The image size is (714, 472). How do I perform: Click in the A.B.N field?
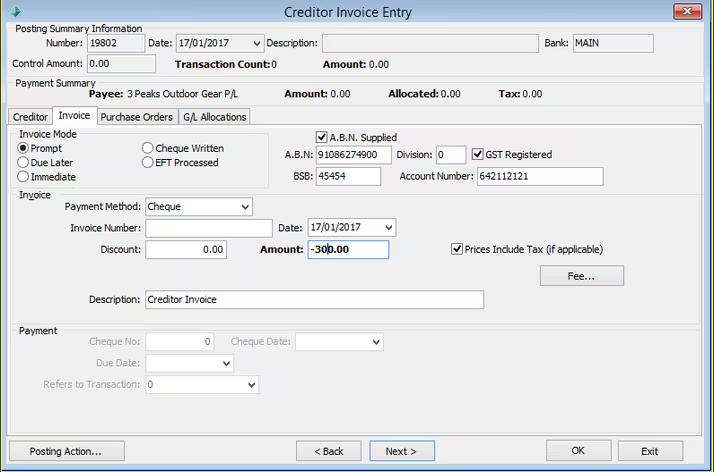coord(353,155)
